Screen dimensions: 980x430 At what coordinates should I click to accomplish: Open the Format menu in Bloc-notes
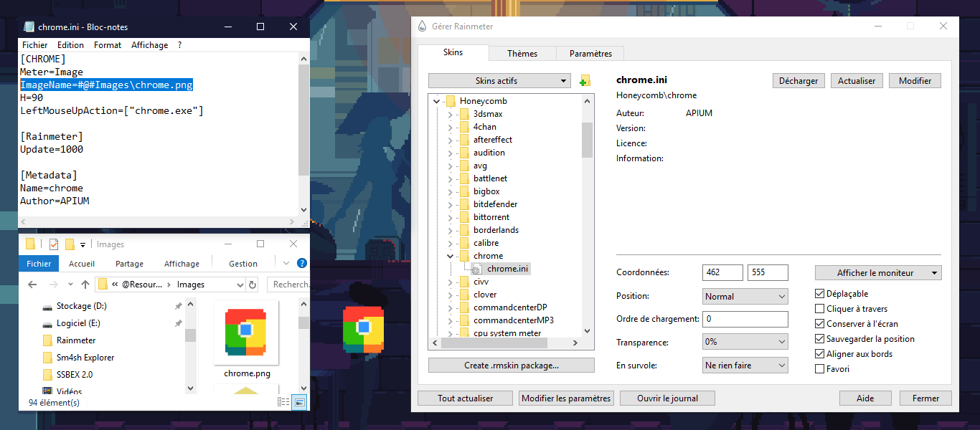click(x=108, y=45)
